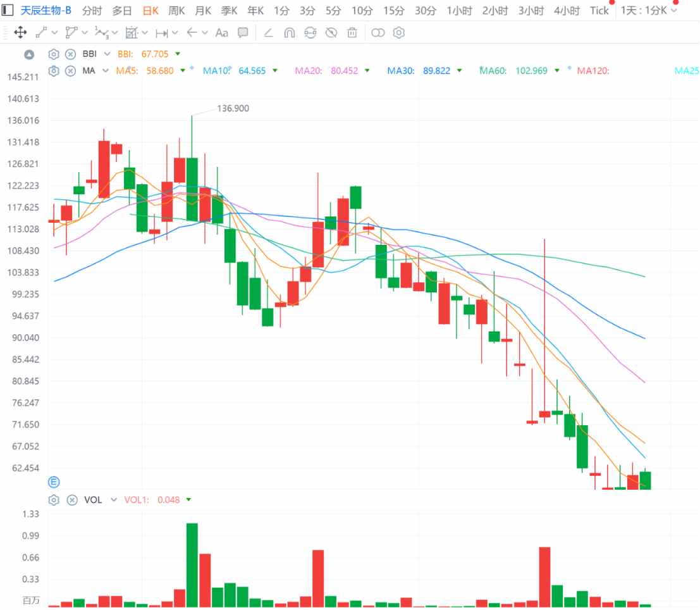Image resolution: width=700 pixels, height=610 pixels.
Task: Open the MA indicator name dropdown
Action: point(106,71)
